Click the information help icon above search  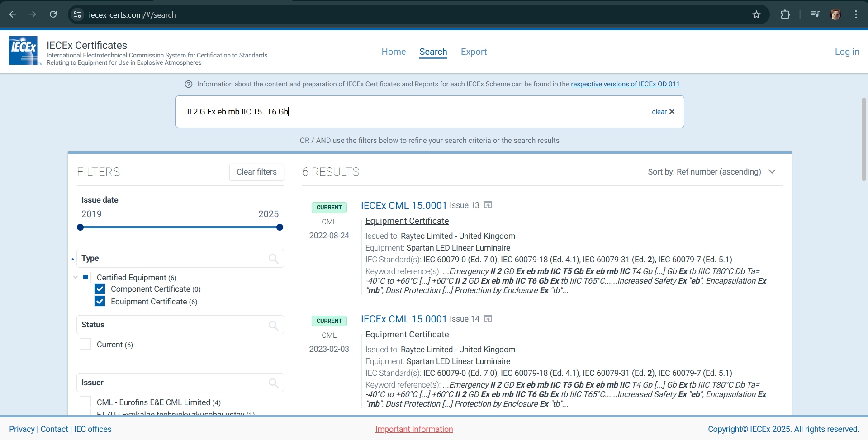click(189, 84)
